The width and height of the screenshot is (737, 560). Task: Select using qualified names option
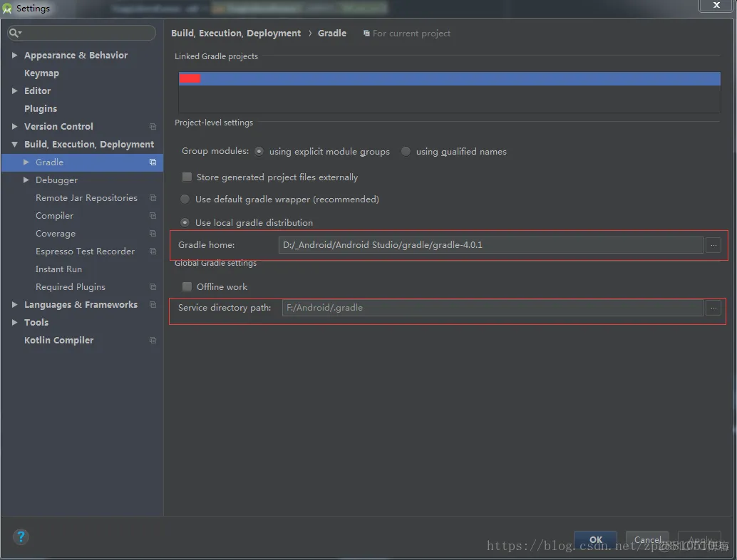(406, 151)
